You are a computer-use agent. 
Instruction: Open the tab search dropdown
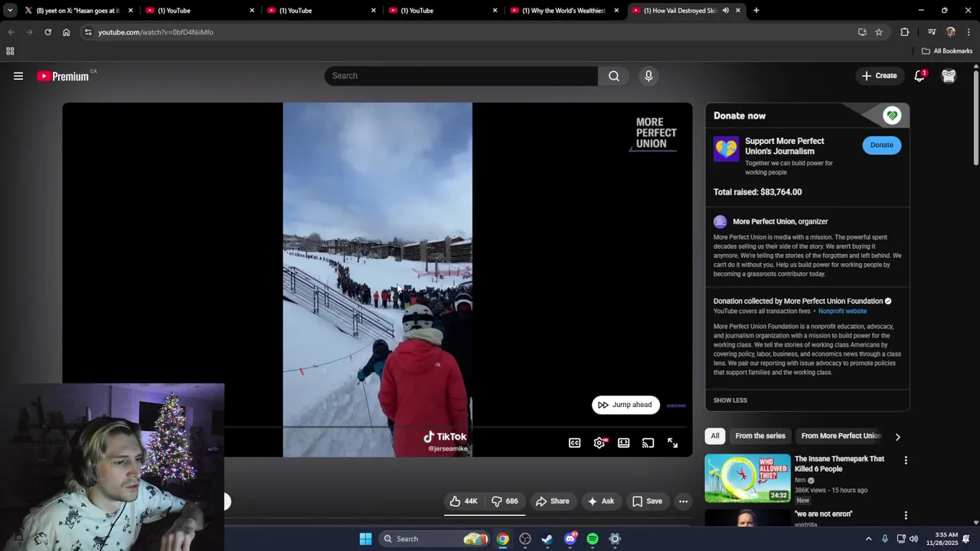10,11
